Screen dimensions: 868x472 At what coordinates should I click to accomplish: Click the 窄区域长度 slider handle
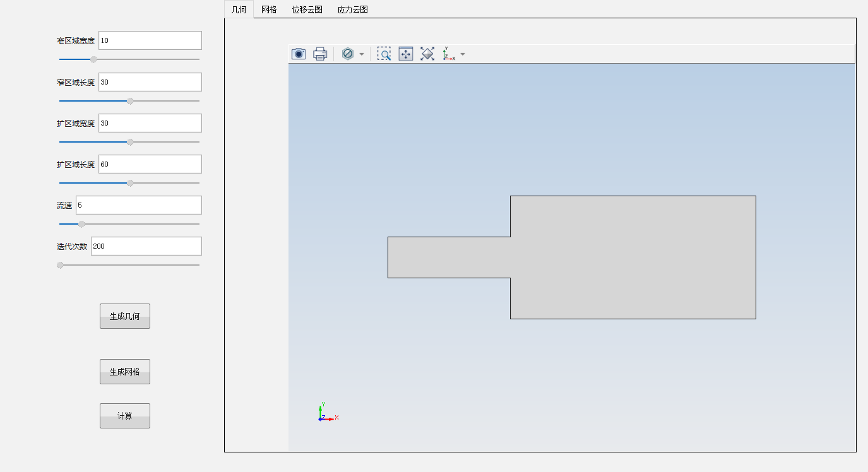130,101
